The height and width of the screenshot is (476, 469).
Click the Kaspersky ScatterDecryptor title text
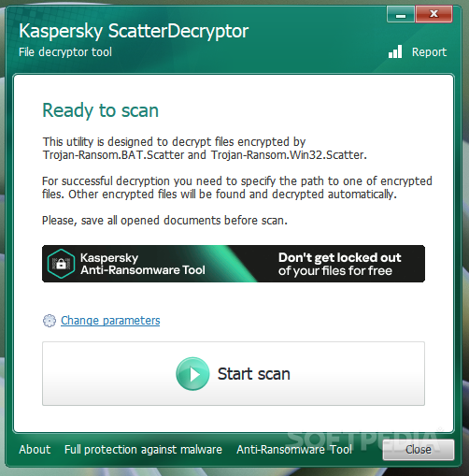[x=134, y=31]
